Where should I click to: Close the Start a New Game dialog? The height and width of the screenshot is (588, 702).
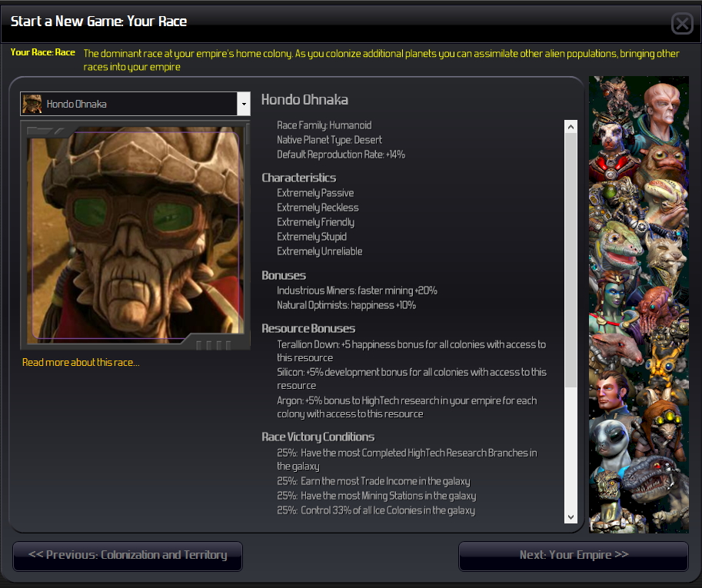[682, 23]
